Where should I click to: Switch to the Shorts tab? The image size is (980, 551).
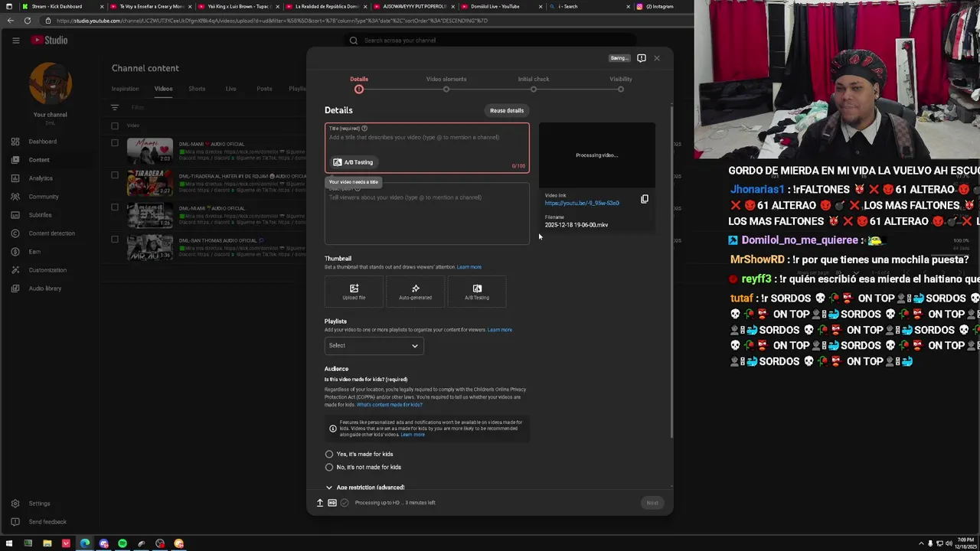(197, 89)
